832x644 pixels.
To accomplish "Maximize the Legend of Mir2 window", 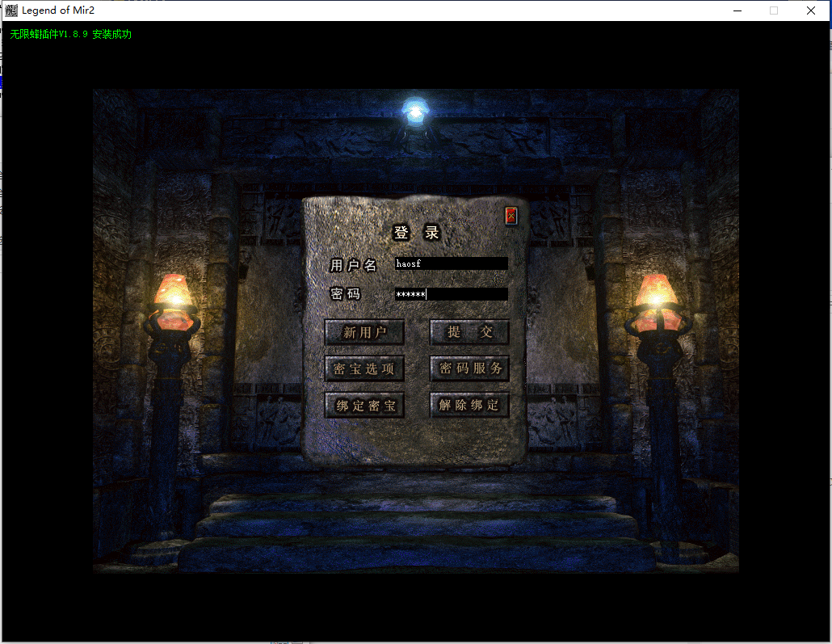I will point(774,11).
